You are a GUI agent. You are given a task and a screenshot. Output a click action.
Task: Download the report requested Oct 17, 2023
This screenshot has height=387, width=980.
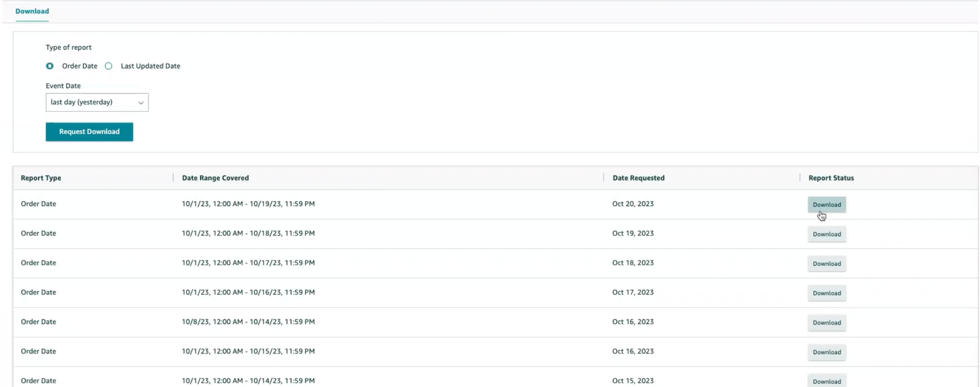pyautogui.click(x=826, y=293)
